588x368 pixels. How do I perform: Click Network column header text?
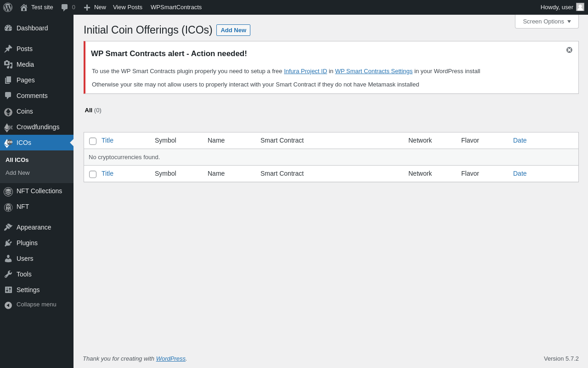point(420,140)
